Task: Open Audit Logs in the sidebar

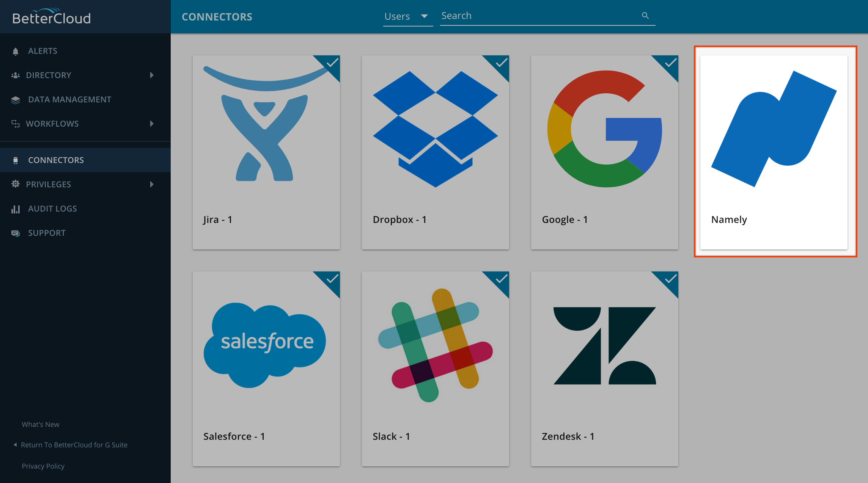Action: (85, 209)
